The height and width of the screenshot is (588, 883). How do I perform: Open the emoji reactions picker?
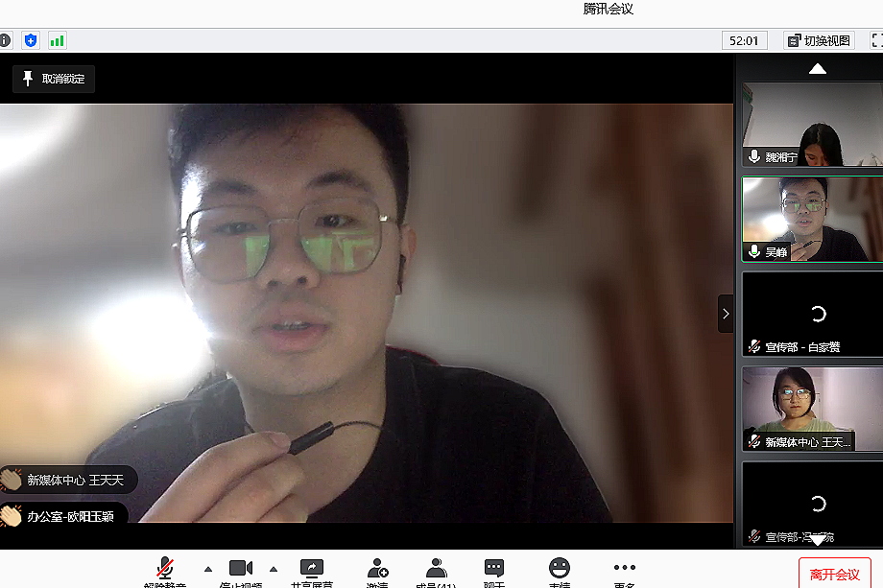560,569
